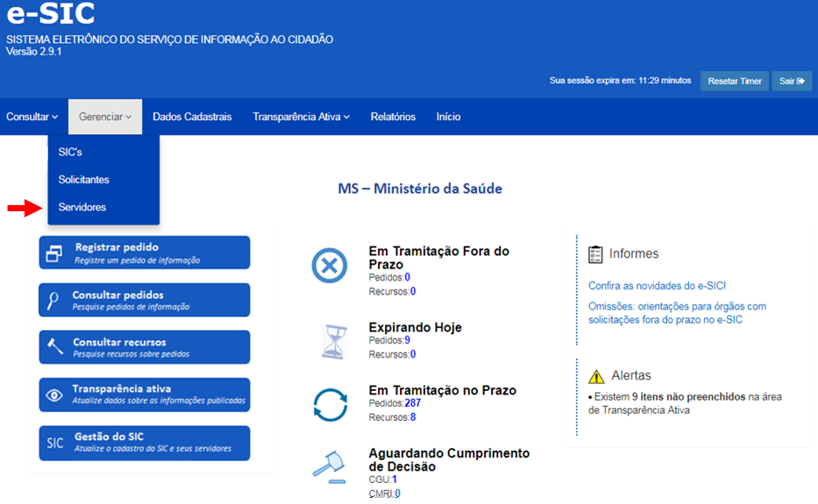
Task: Click Recursos count 0 under Fora do Prazo
Action: coord(413,291)
